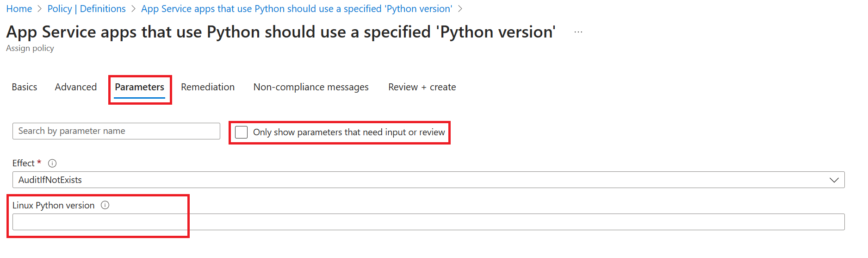The height and width of the screenshot is (258, 868).
Task: Open the Advanced tab
Action: pyautogui.click(x=76, y=87)
